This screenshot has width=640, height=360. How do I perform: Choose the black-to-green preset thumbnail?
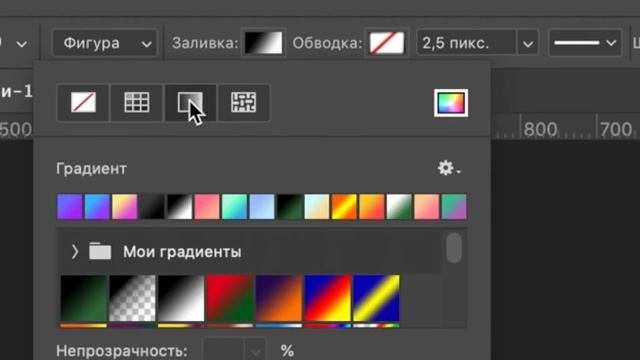click(x=84, y=298)
